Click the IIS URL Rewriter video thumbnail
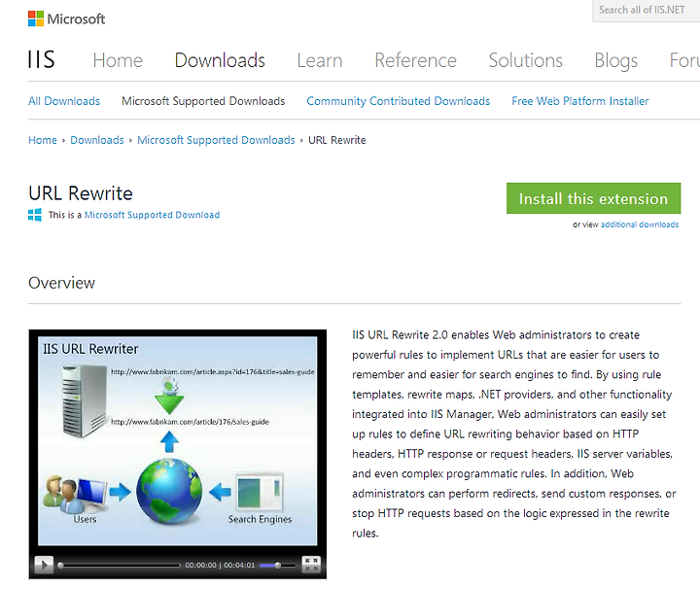 point(178,441)
